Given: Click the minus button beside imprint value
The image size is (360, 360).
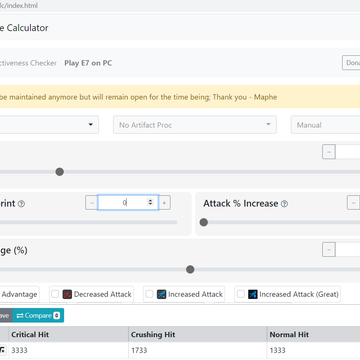Looking at the screenshot, I should click(91, 203).
